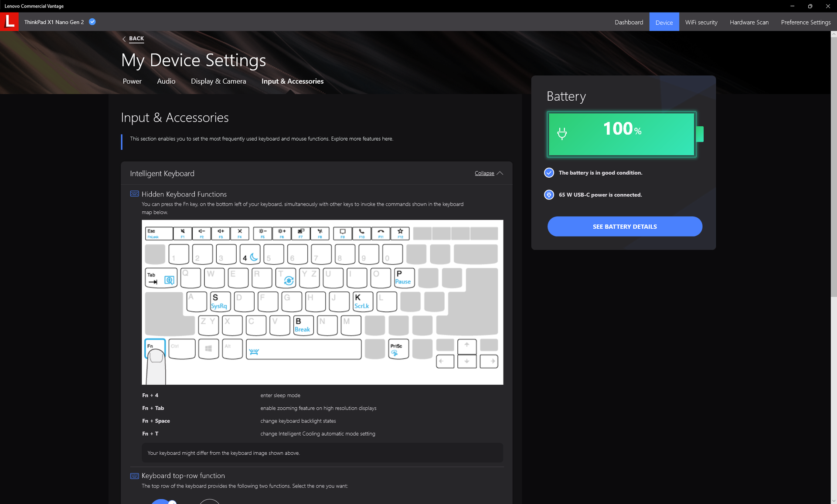Click the USB-C power connected icon
Screen dimensions: 837x504
tap(549, 195)
